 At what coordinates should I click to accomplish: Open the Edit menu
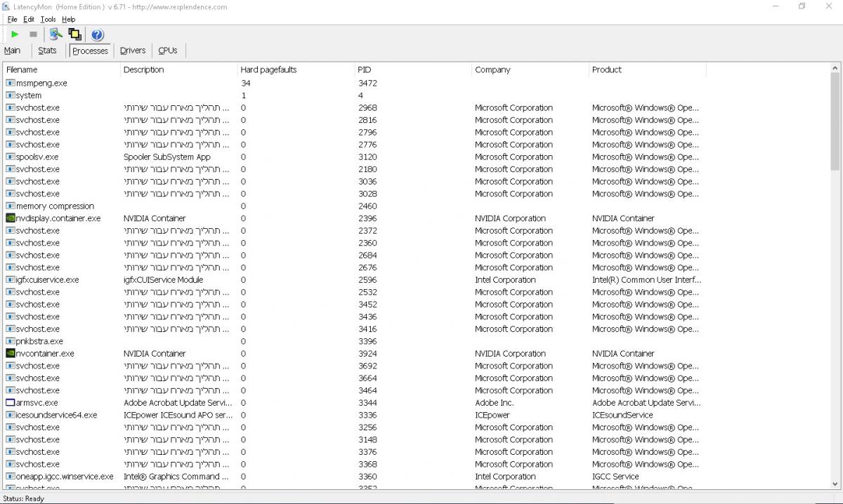tap(29, 19)
